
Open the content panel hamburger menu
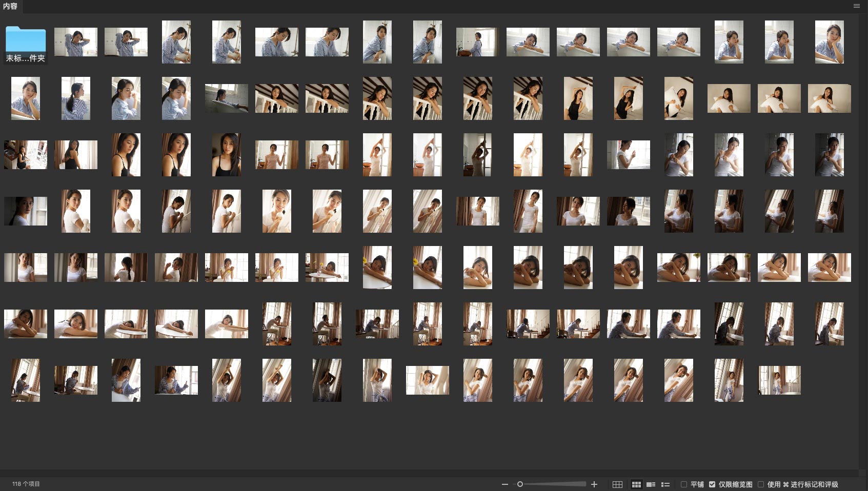click(856, 6)
